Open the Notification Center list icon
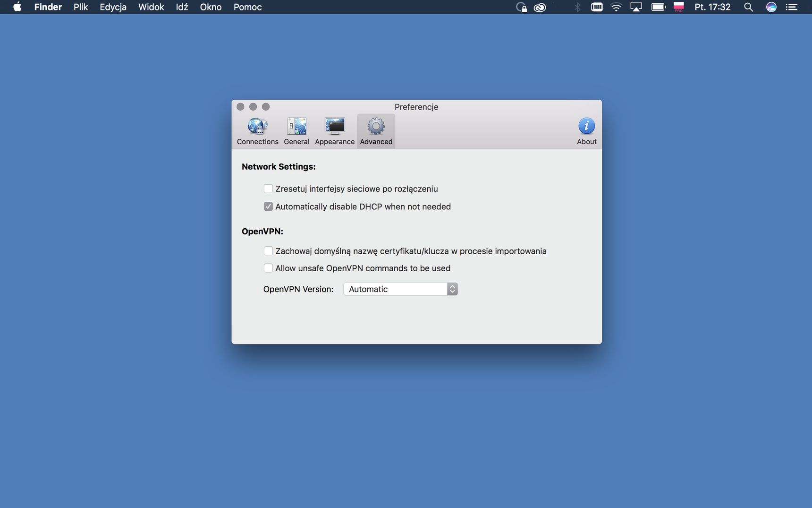The height and width of the screenshot is (508, 812). click(x=792, y=7)
